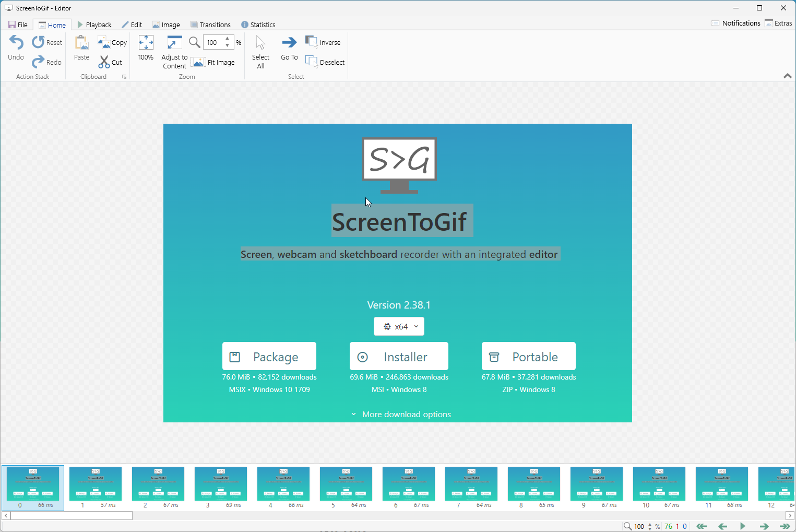Jump to first frame arrow
Image resolution: width=796 pixels, height=532 pixels.
[x=702, y=526]
